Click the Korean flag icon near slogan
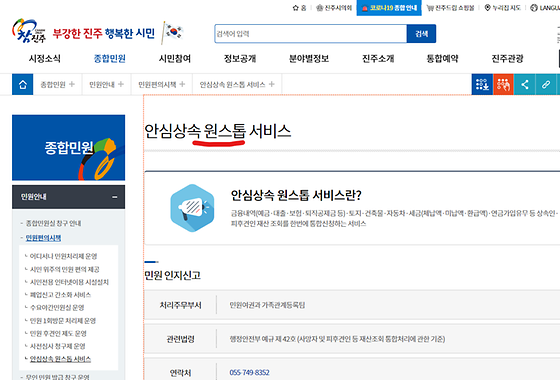 coord(172,32)
